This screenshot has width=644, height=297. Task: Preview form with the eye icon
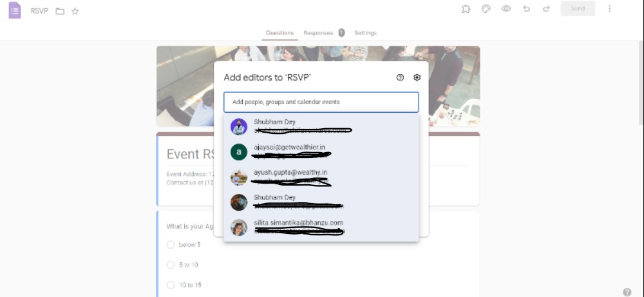click(x=506, y=8)
